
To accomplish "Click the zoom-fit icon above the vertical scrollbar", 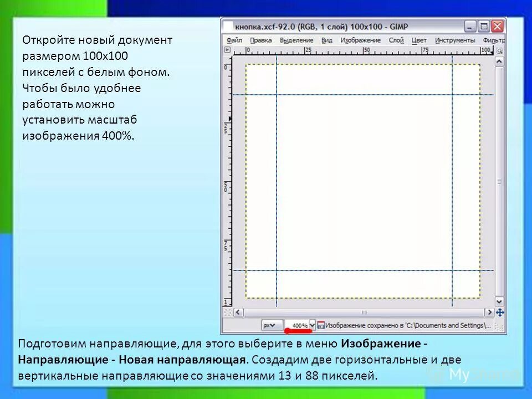I will click(498, 52).
